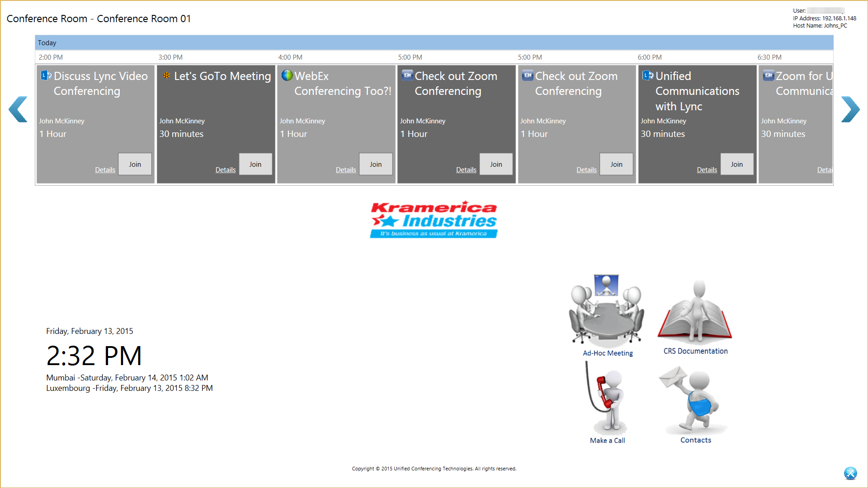Click the Luxembourg world clock line
Image resolution: width=868 pixels, height=488 pixels.
tap(129, 388)
